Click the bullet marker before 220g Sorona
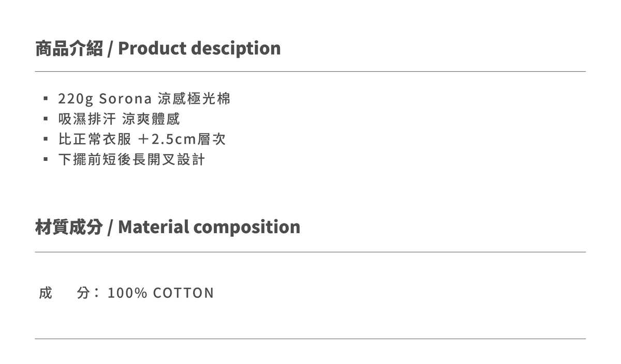This screenshot has width=621, height=364. [46, 98]
